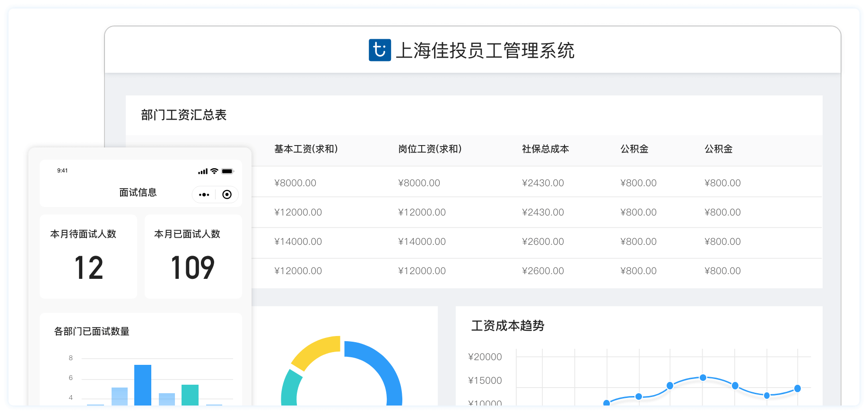
Task: Click the tallest dark blue bar in 各部门已面试数量 chart
Action: pyautogui.click(x=143, y=385)
